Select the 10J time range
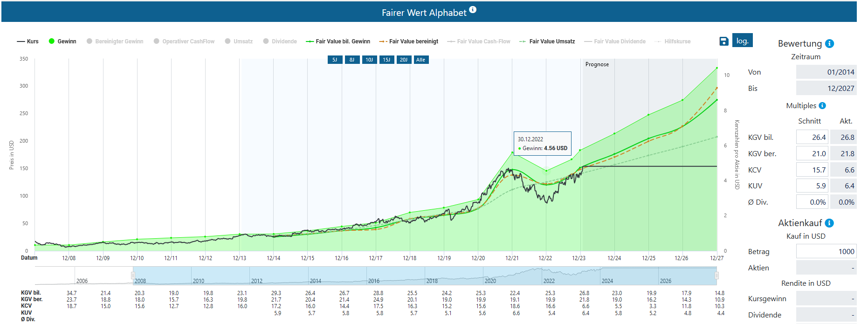Screen dimensions: 868x324 (x=369, y=60)
